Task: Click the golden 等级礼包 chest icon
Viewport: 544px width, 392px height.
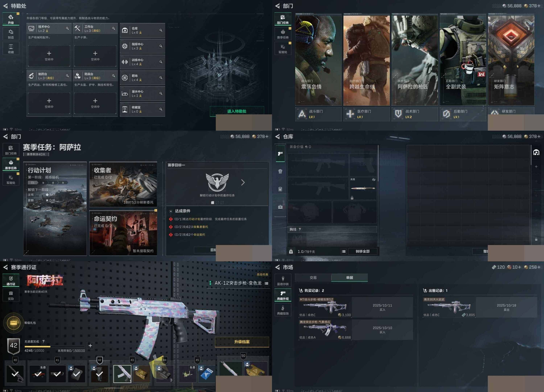Action: point(13,323)
